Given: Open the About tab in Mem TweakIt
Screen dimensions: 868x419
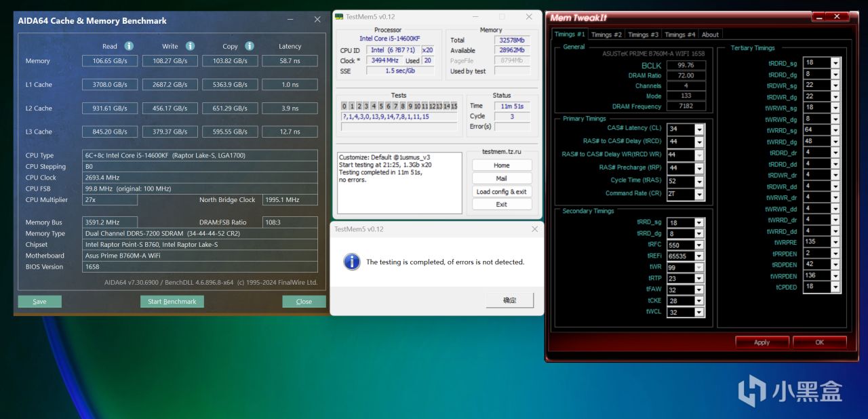Looking at the screenshot, I should (710, 35).
